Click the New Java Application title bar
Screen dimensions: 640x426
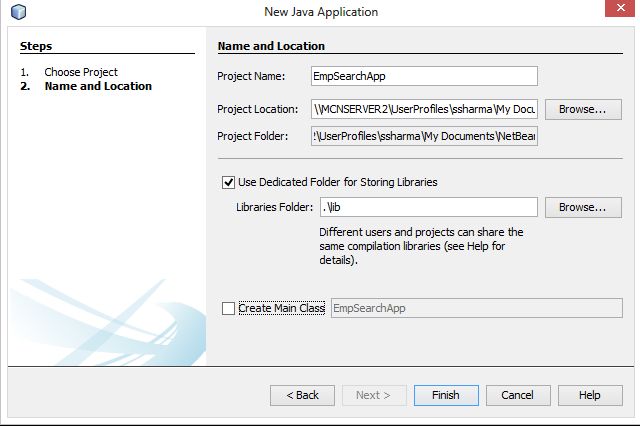coord(320,12)
